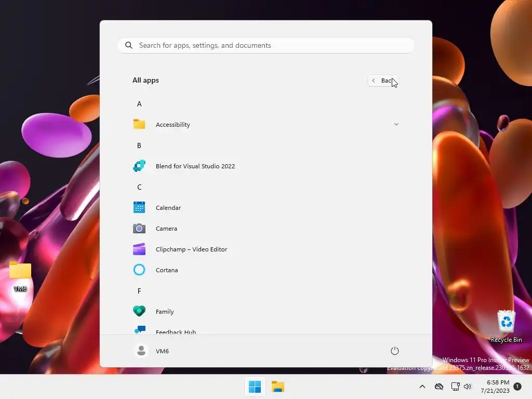Select the VM6 desktop folder
The image size is (532, 399).
pos(20,276)
